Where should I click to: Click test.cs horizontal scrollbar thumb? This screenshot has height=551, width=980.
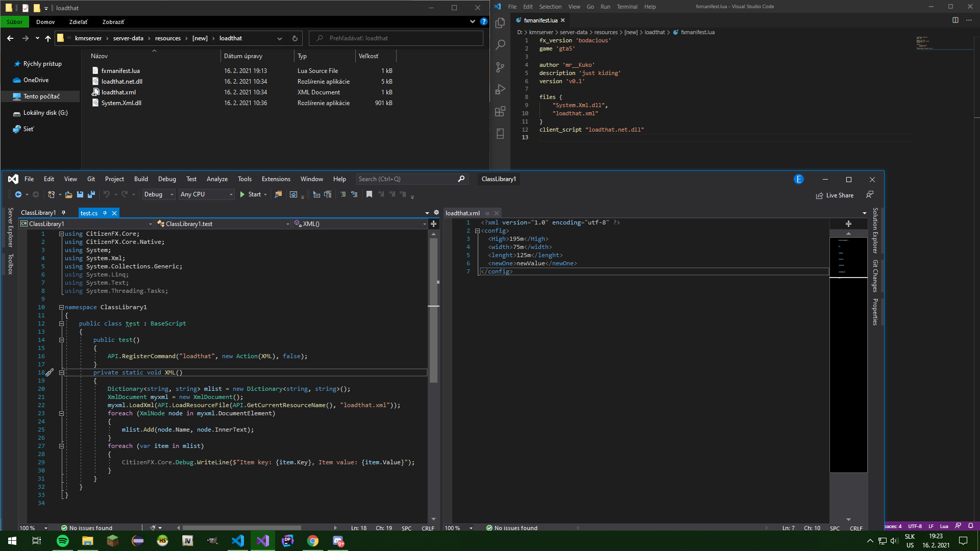point(242,528)
